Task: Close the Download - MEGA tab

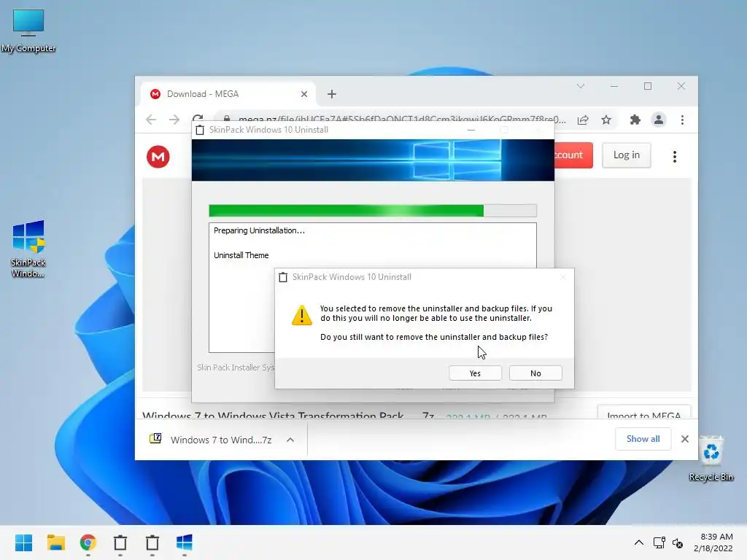Action: click(304, 94)
